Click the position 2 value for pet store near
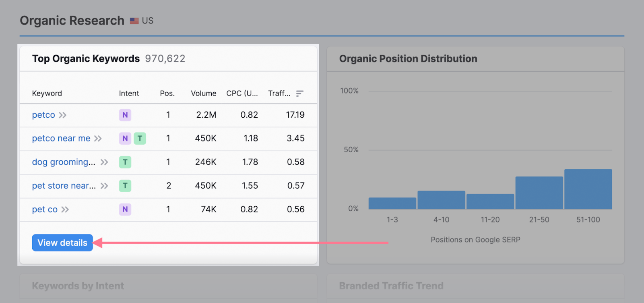Image resolution: width=644 pixels, height=303 pixels. (x=169, y=186)
